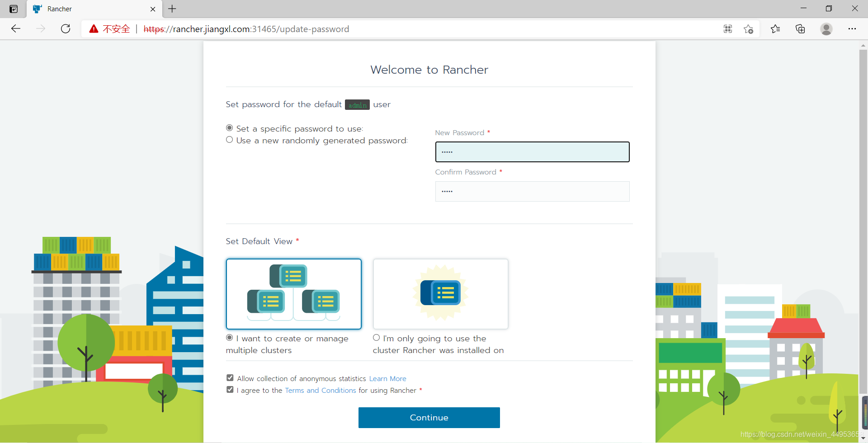The image size is (868, 443).
Task: Click the browser Forward arrow
Action: pyautogui.click(x=41, y=29)
